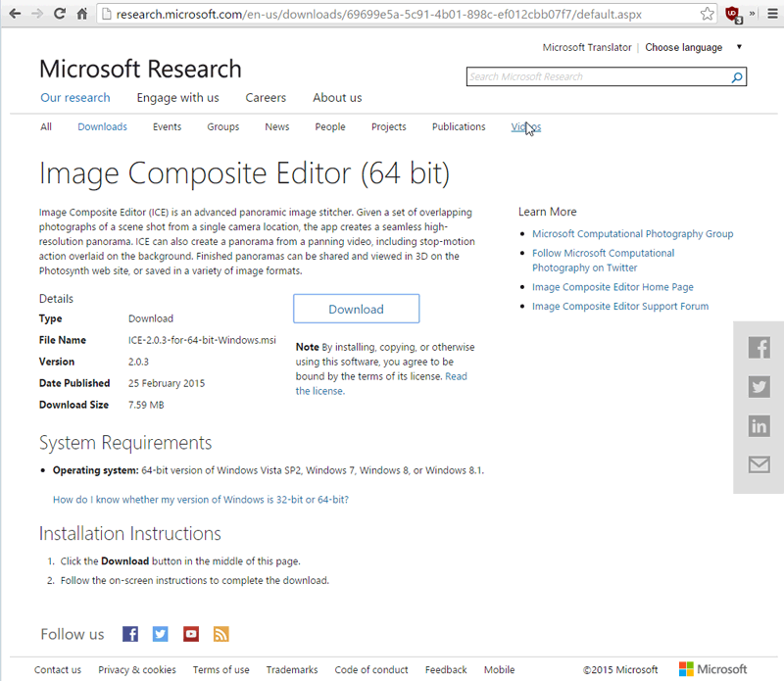Open the Our research menu
This screenshot has width=784, height=681.
coord(75,98)
